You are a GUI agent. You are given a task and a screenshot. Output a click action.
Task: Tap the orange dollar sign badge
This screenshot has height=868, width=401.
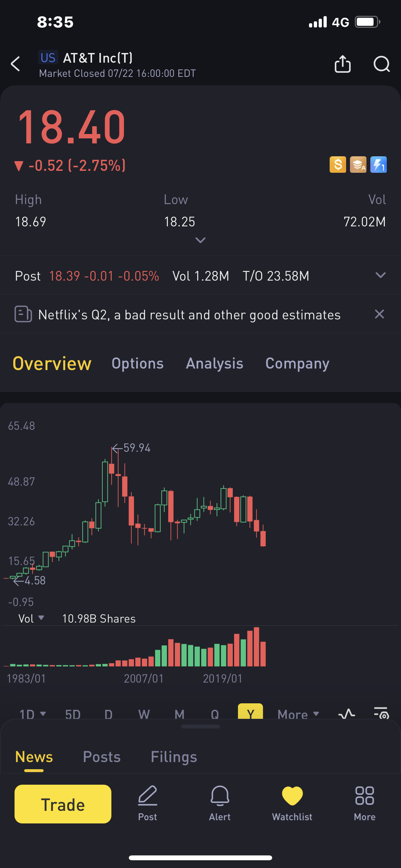tap(338, 164)
